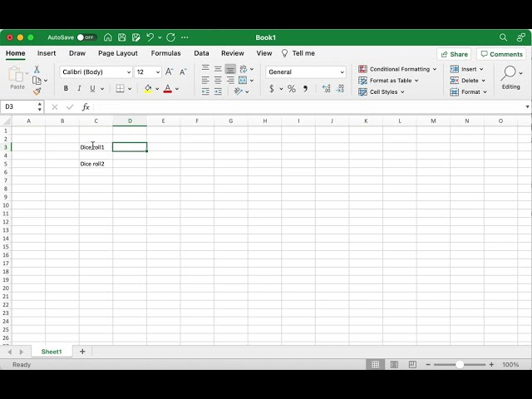The width and height of the screenshot is (532, 399).
Task: Open the Delete cells dropdown
Action: click(484, 81)
